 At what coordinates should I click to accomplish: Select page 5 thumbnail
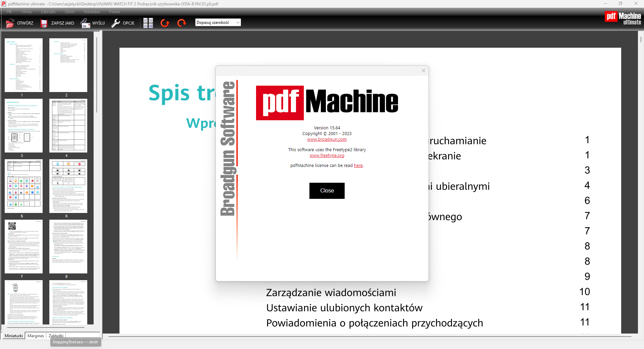coord(23,186)
